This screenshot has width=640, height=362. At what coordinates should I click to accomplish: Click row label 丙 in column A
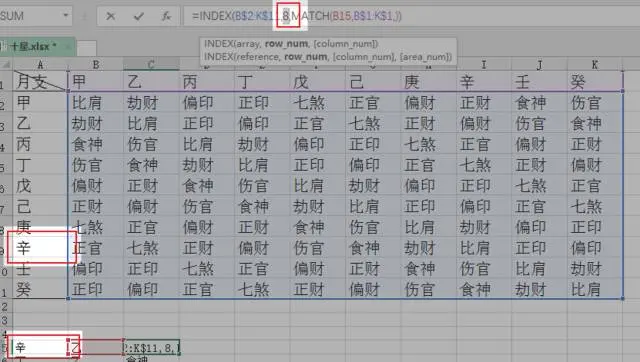[x=40, y=144]
